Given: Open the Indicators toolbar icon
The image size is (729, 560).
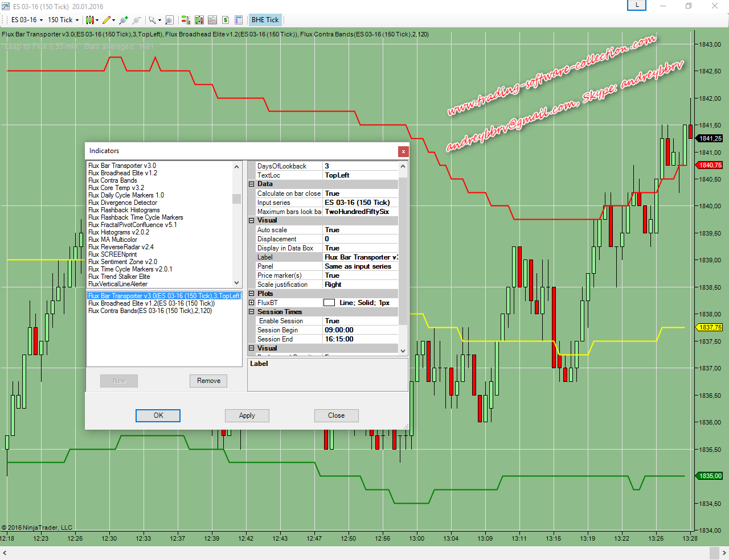Looking at the screenshot, I should click(x=212, y=20).
